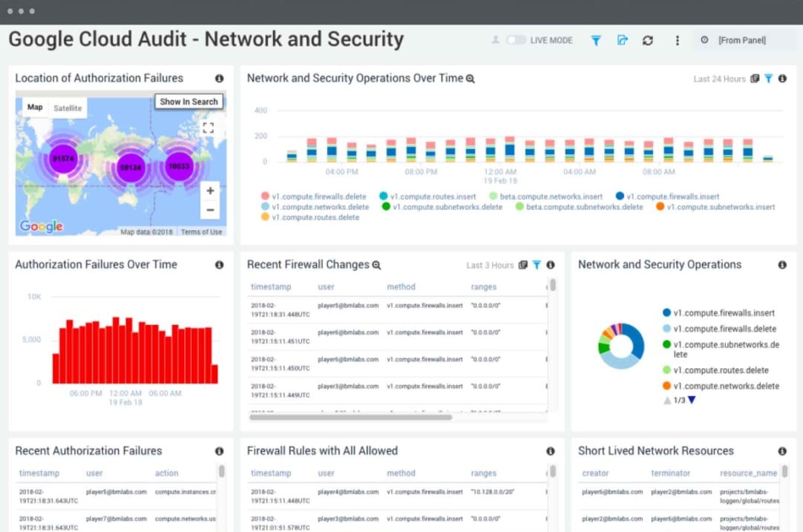The height and width of the screenshot is (532, 803).
Task: Show info for Recent Firewall Changes panel
Action: (x=551, y=265)
